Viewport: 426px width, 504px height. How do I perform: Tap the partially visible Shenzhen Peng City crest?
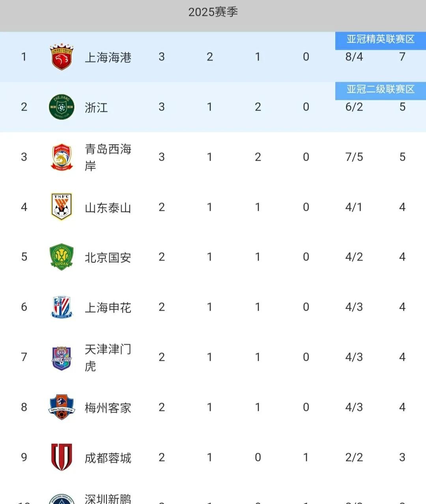62,498
